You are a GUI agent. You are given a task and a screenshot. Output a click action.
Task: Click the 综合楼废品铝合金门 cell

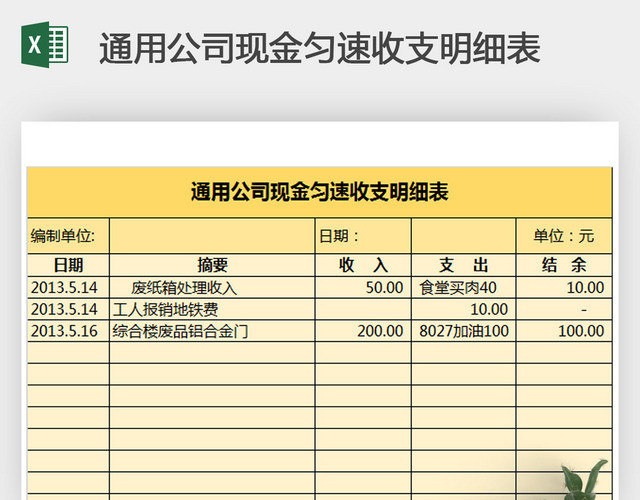pos(212,331)
